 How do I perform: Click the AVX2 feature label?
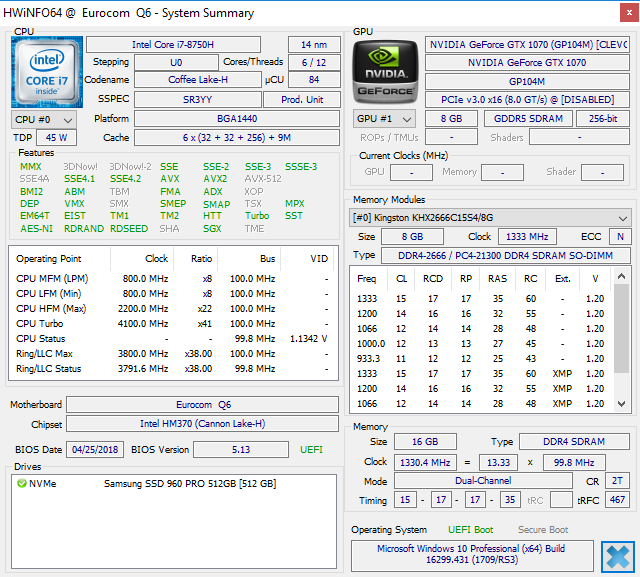coord(216,179)
